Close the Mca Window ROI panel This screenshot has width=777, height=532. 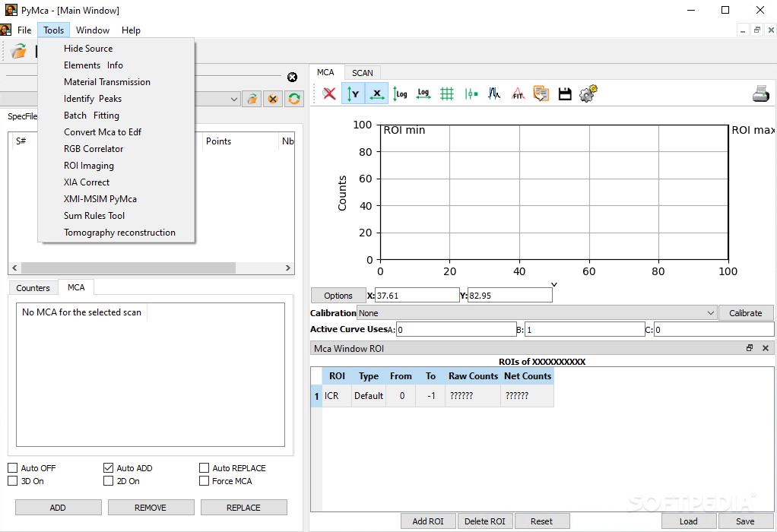766,348
